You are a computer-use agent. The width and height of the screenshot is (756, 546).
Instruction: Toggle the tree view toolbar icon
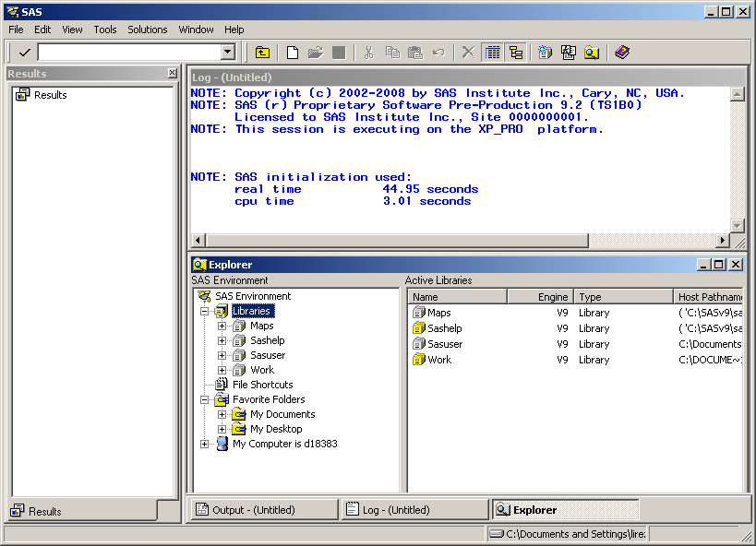(x=516, y=53)
